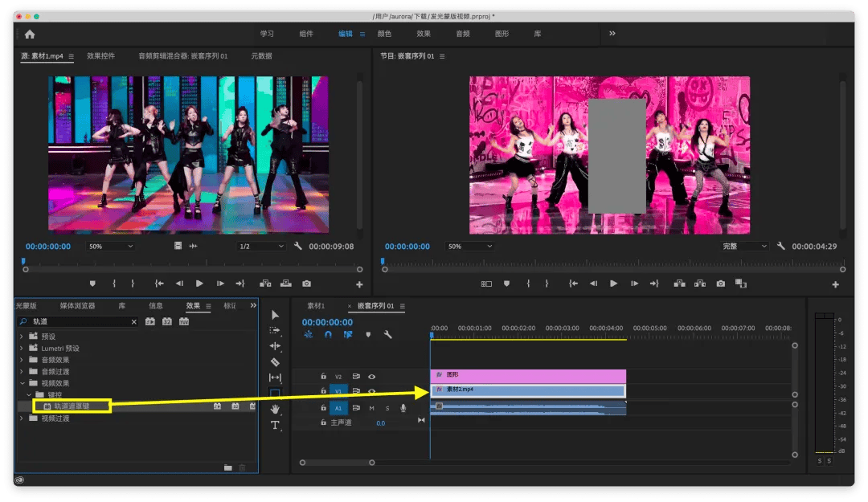Enable voice-over record on track A1

click(x=403, y=408)
